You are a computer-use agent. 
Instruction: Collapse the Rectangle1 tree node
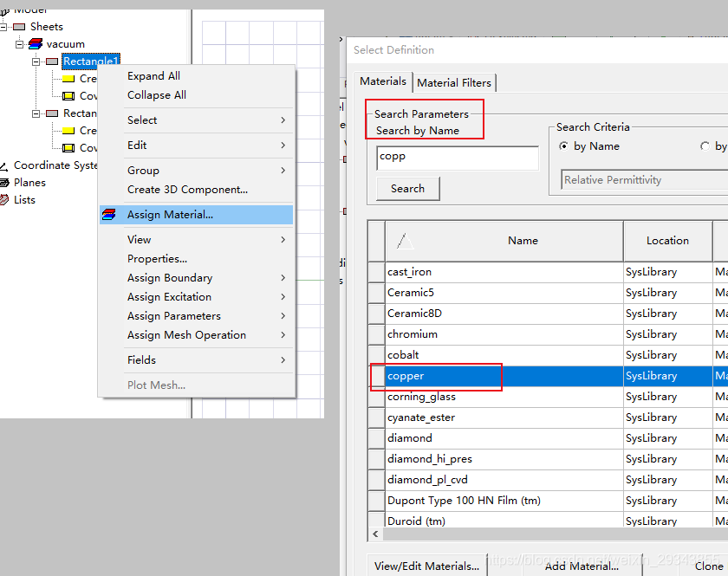click(x=36, y=61)
